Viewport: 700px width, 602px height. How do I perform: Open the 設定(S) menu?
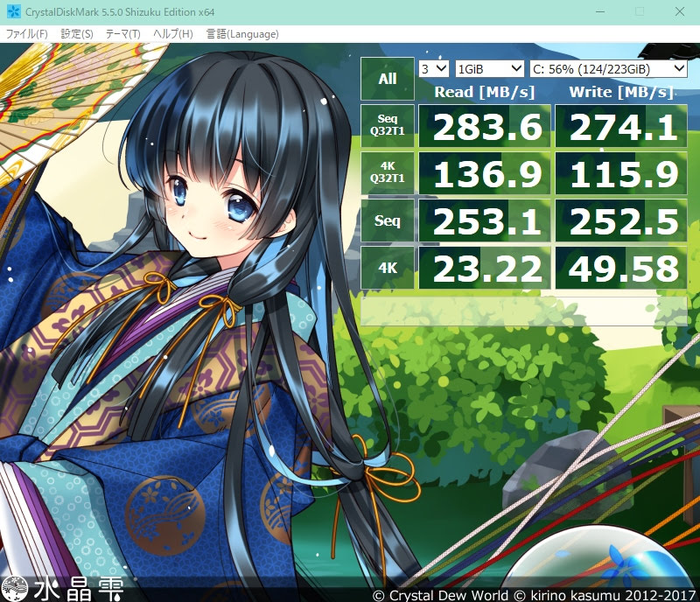[77, 34]
